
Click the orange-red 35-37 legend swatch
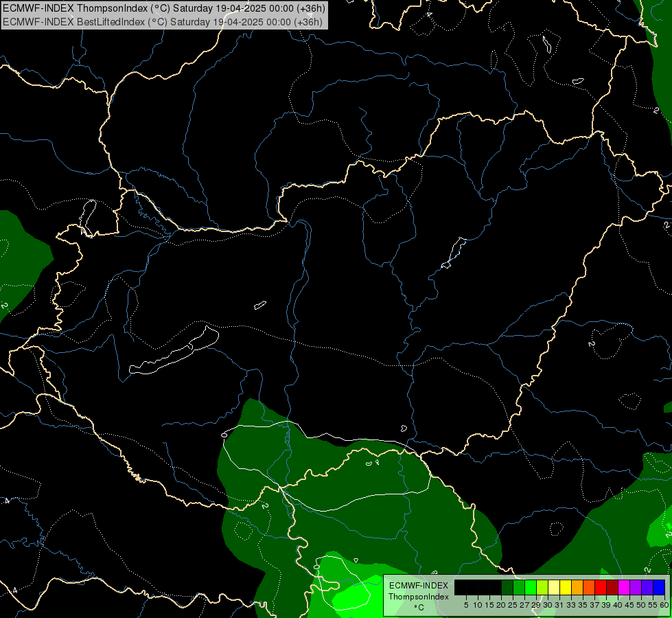click(589, 587)
